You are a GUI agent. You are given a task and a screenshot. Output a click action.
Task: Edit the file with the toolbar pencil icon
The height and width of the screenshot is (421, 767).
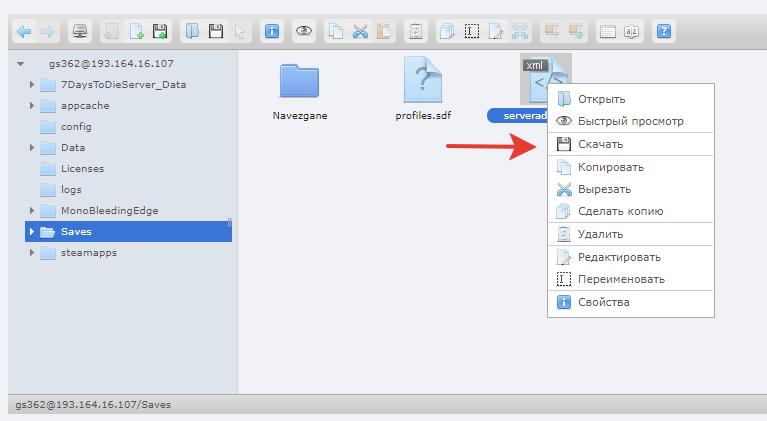496,32
